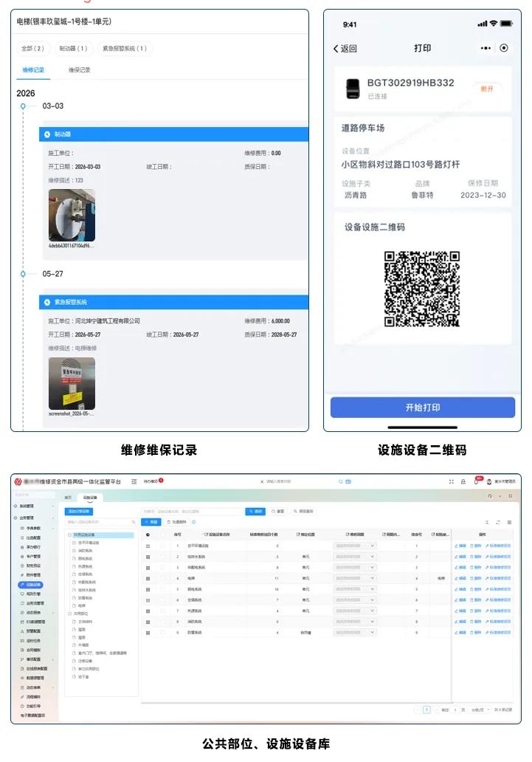The height and width of the screenshot is (762, 532).
Task: Expand the 业务管理 sidebar menu
Action: click(x=34, y=518)
